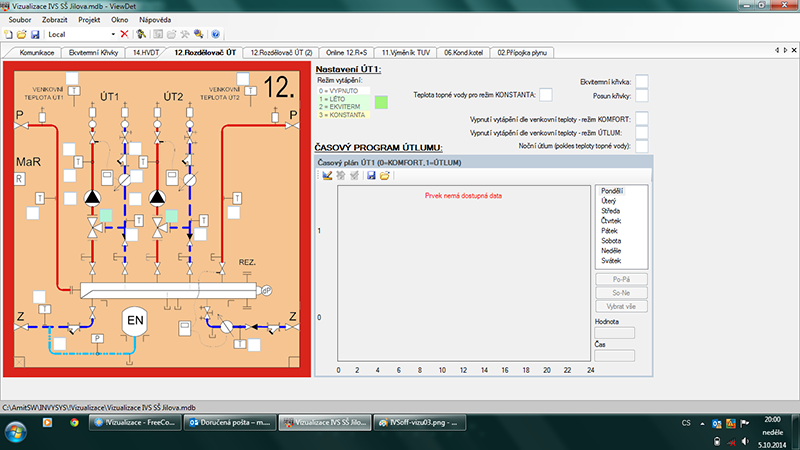Open the Nápověda menu
The image size is (800, 450).
(x=155, y=20)
